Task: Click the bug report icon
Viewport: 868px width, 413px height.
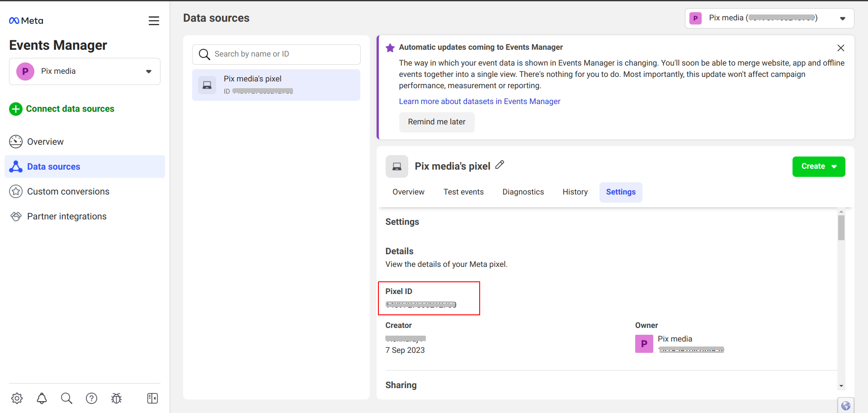Action: click(116, 398)
